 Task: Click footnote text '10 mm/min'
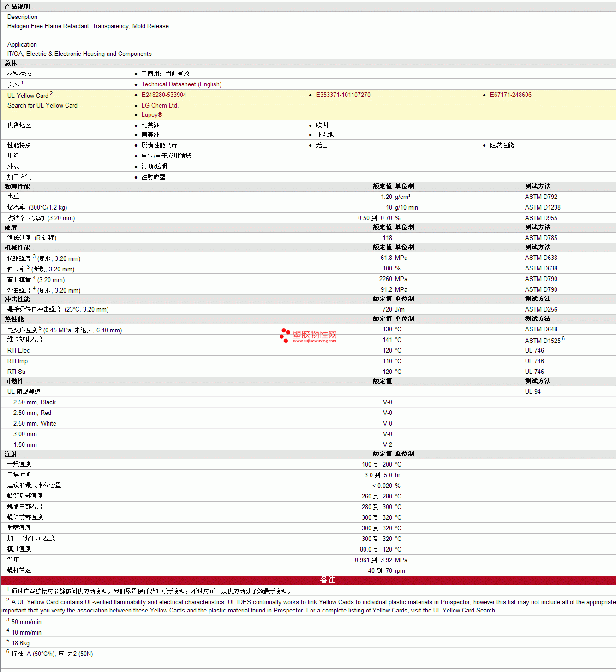[x=26, y=633]
